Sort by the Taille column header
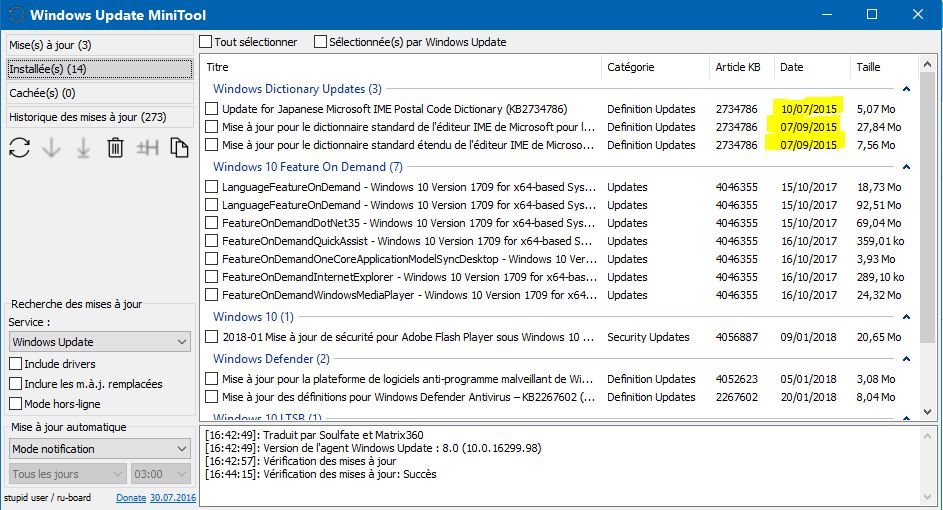Viewport: 943px width, 510px height. (x=884, y=67)
